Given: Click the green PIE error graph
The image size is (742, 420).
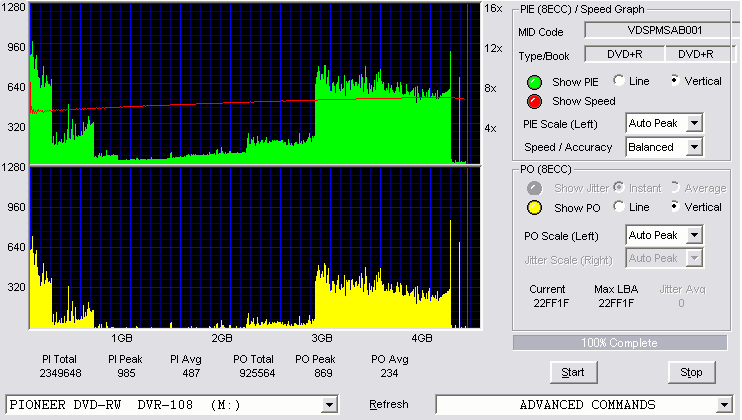Looking at the screenshot, I should (x=255, y=84).
